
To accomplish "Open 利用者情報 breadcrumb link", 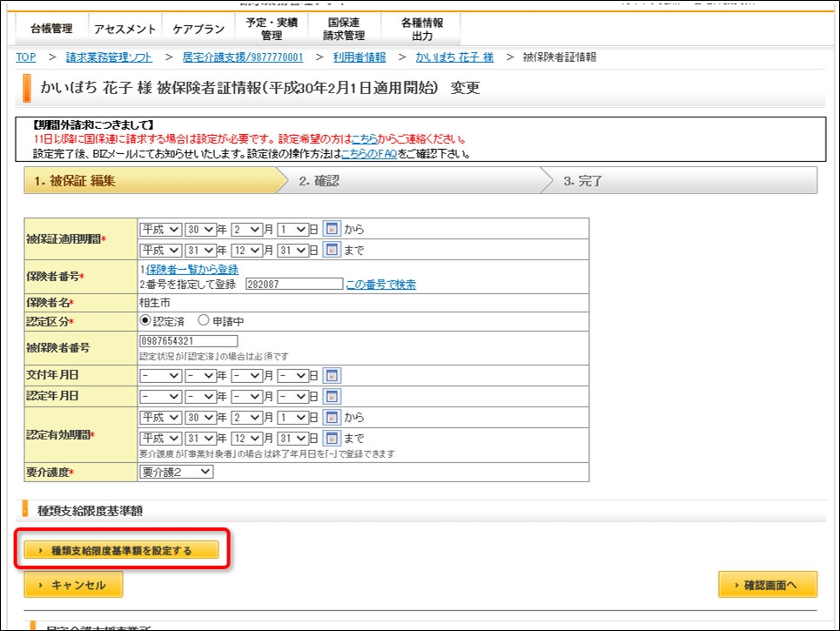I will pos(360,57).
